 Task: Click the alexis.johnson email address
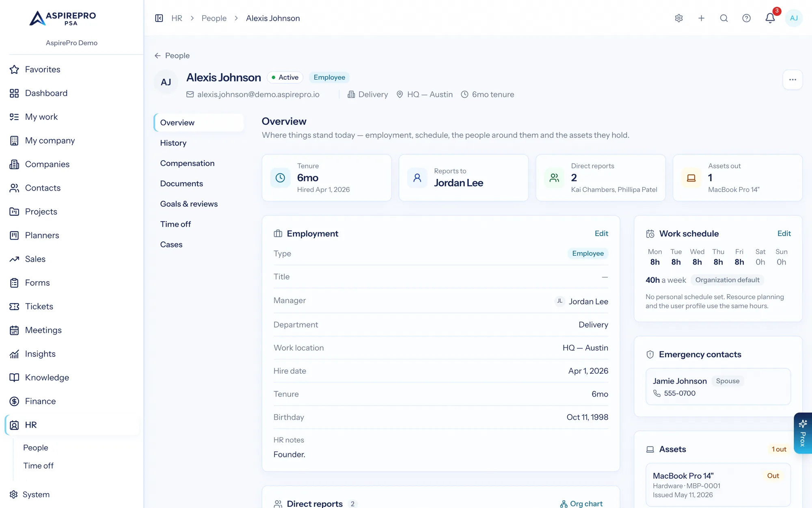point(258,94)
